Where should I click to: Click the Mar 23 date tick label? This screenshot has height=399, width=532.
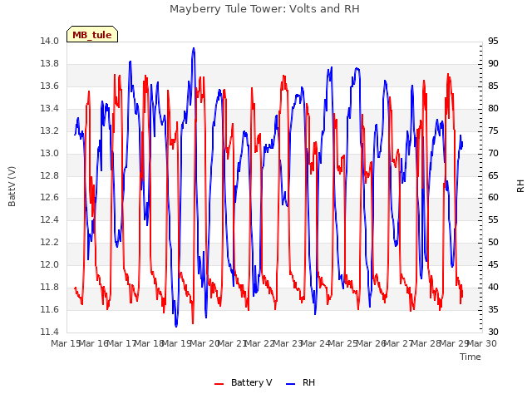coord(288,343)
